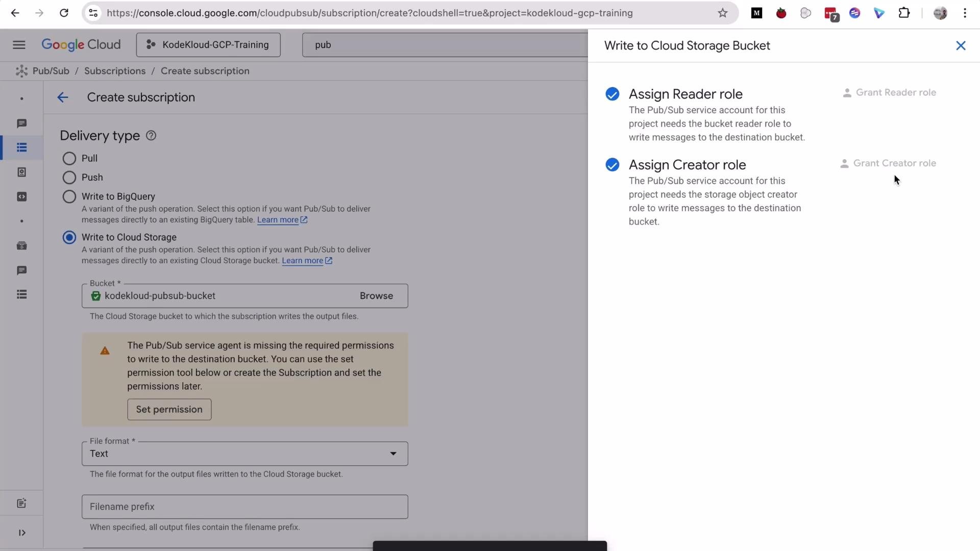Open Delivery type help icon
The image size is (980, 551).
point(151,136)
